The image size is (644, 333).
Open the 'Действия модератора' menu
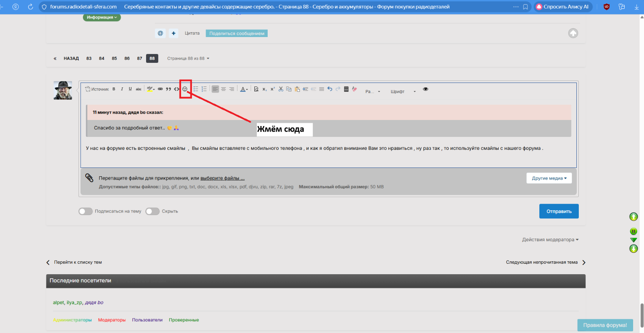(x=550, y=240)
